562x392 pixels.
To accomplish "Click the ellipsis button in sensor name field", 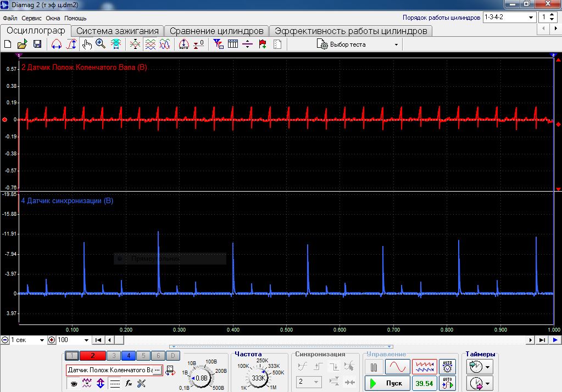I will (157, 370).
